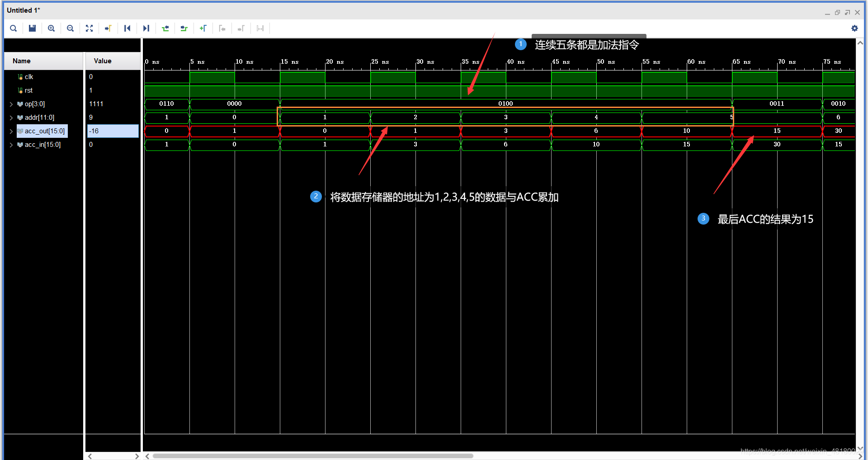Click the 0011 op waveform segment
The height and width of the screenshot is (460, 868).
coord(777,103)
